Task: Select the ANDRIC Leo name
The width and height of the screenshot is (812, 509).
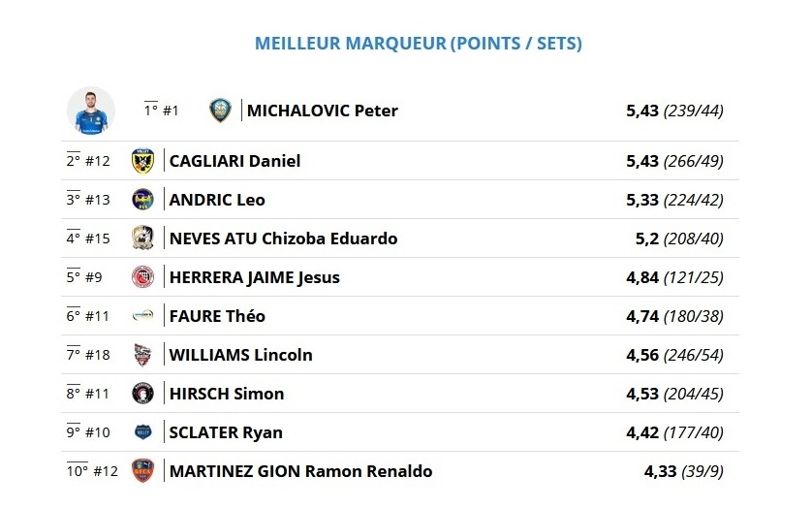Action: [x=217, y=200]
